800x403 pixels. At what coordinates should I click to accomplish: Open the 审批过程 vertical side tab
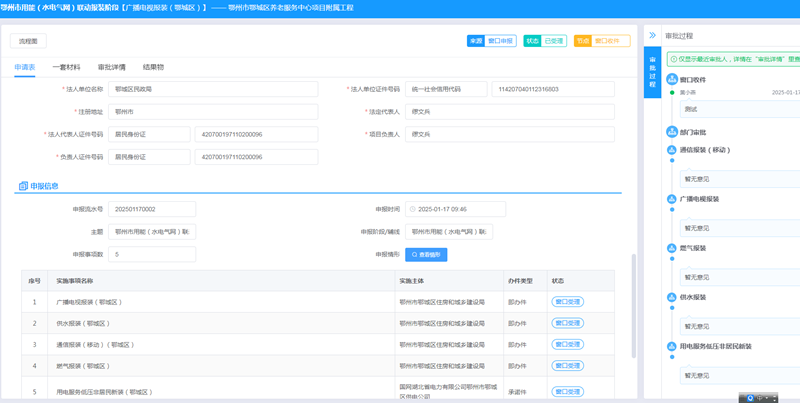pos(652,72)
